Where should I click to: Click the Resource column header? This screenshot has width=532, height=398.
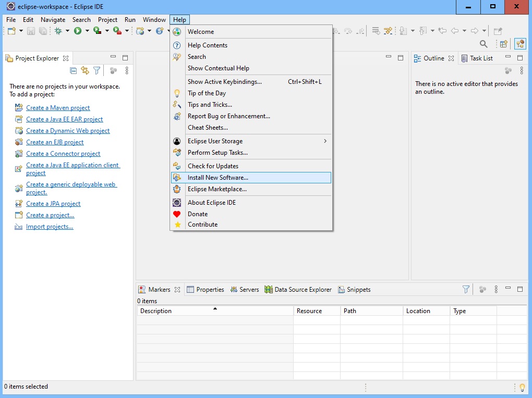(317, 311)
